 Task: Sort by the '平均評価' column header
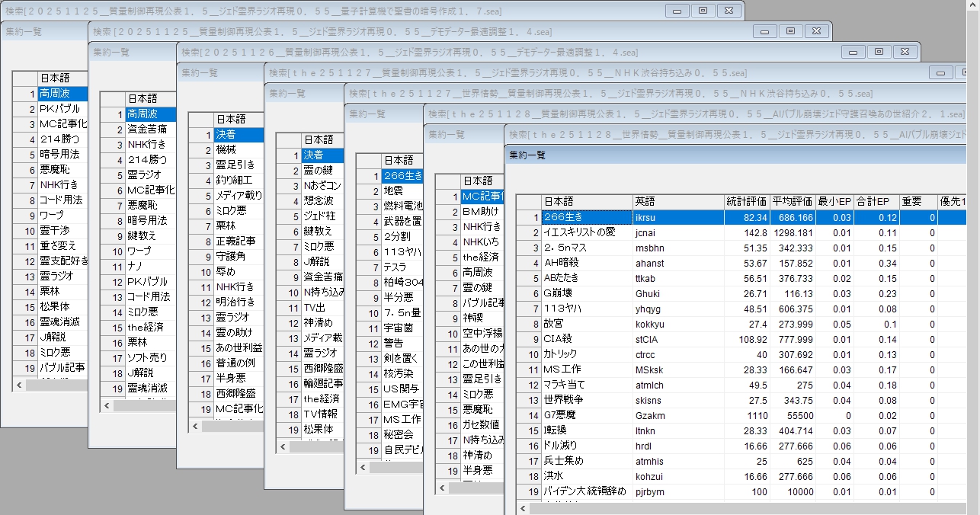click(x=791, y=202)
